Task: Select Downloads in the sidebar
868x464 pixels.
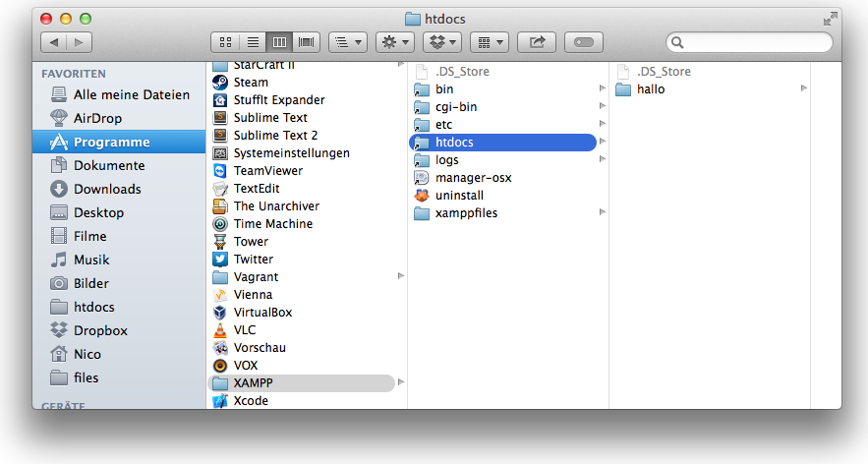Action: 106,189
